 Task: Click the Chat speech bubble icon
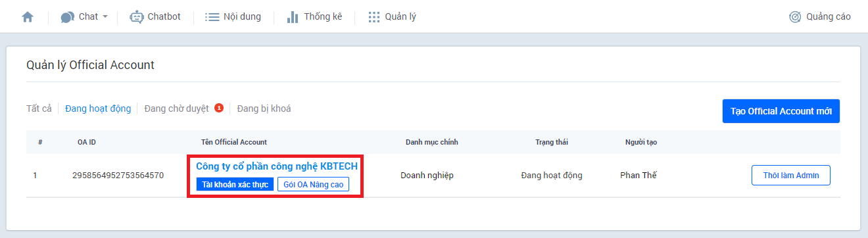pos(67,17)
